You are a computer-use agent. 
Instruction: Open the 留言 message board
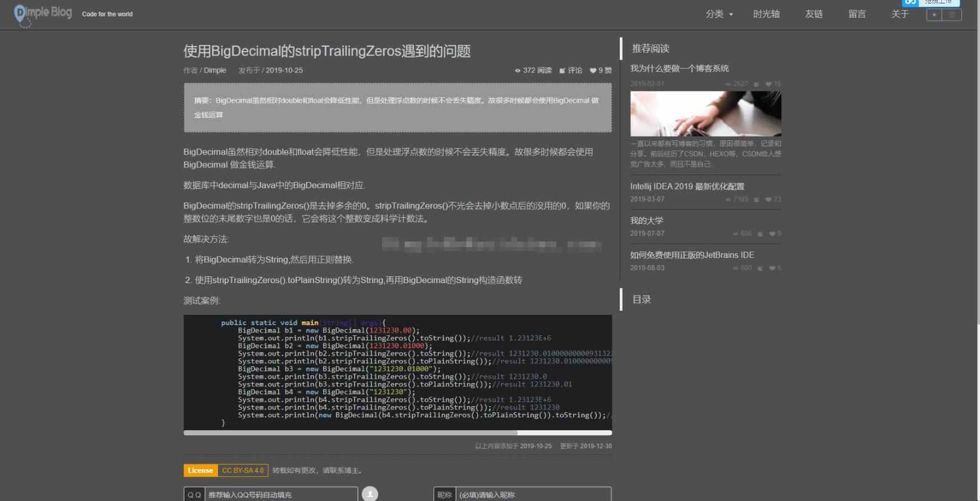click(857, 14)
